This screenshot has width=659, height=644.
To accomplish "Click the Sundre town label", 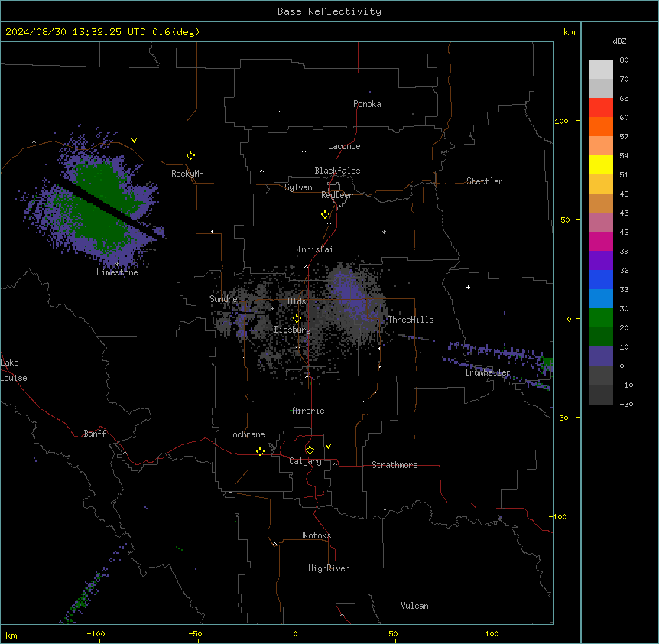I will pyautogui.click(x=223, y=299).
